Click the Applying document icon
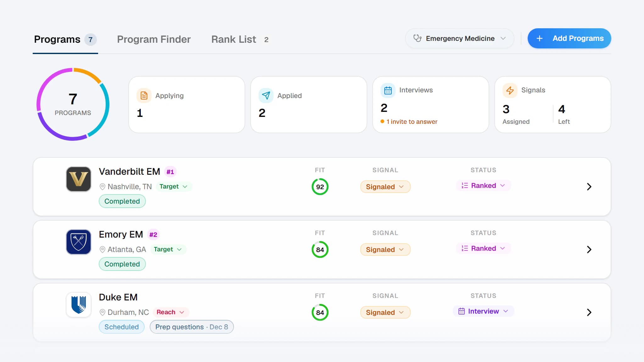This screenshot has width=644, height=362. pos(144,96)
